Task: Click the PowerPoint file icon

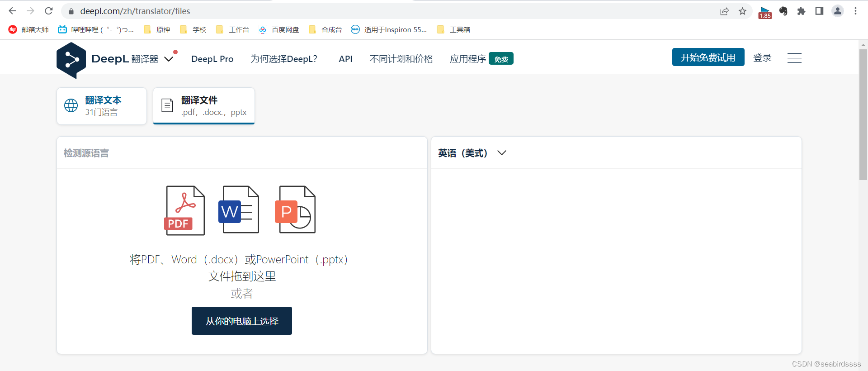Action: pyautogui.click(x=295, y=209)
